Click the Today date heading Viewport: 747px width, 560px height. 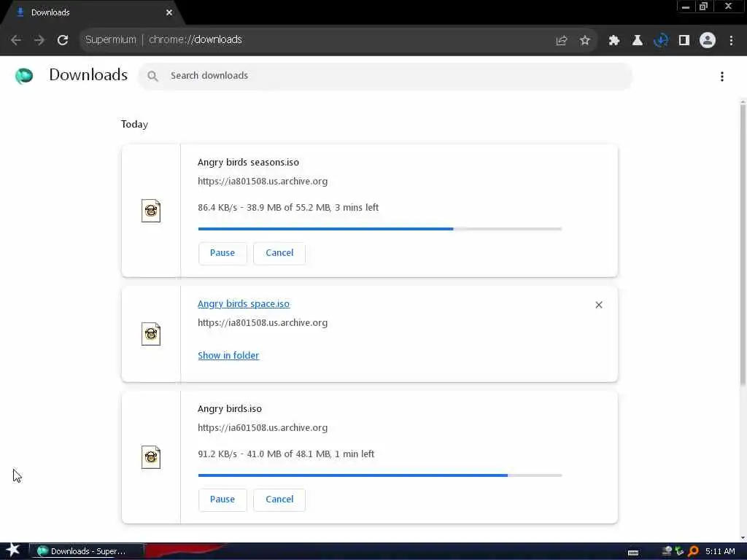point(134,124)
